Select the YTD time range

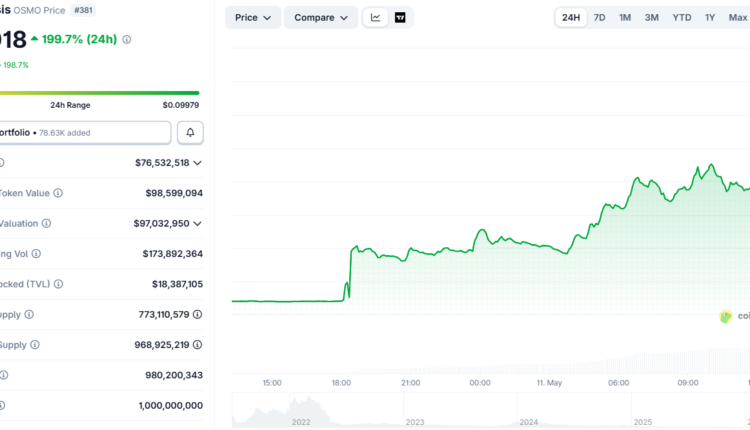click(x=682, y=18)
